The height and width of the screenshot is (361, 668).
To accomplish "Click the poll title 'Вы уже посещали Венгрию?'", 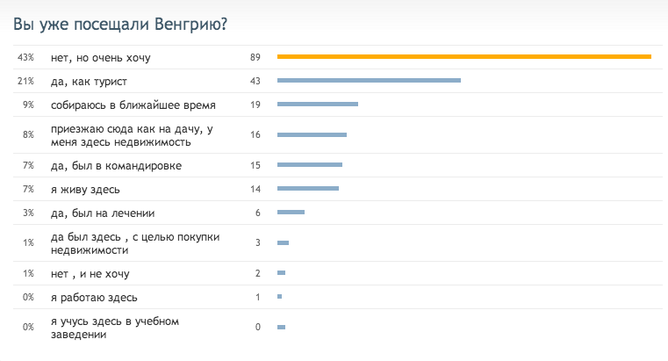I will pyautogui.click(x=120, y=24).
